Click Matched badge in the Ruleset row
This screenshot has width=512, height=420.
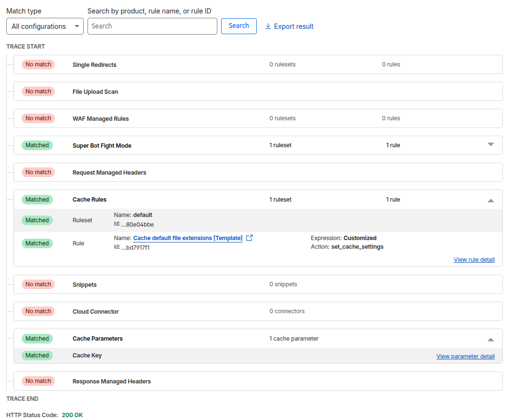(x=37, y=220)
